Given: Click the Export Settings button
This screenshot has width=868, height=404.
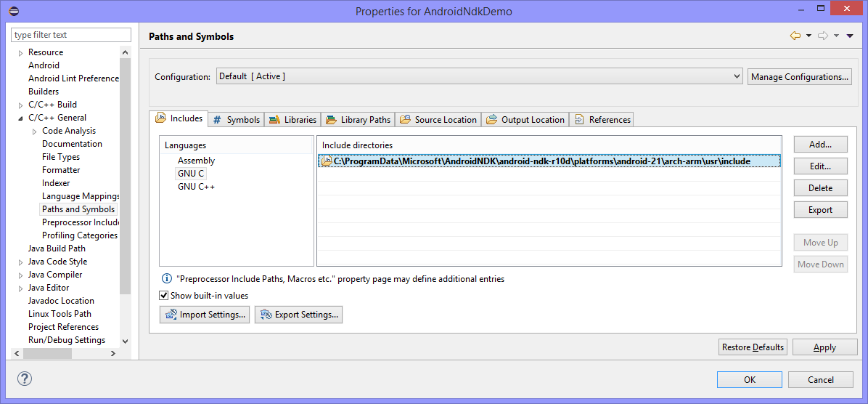Looking at the screenshot, I should point(298,315).
